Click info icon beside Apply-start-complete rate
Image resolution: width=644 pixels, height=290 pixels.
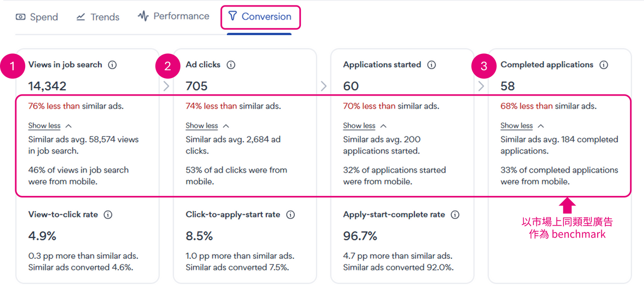(x=455, y=215)
